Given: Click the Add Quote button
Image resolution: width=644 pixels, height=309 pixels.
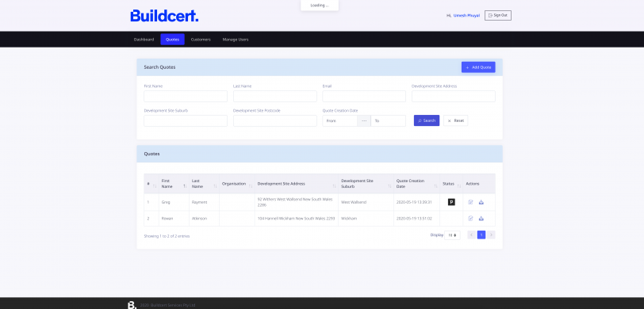Looking at the screenshot, I should click(478, 67).
